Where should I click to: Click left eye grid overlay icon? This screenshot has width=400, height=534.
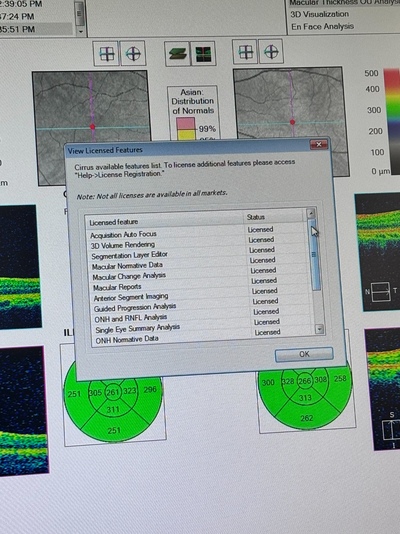coord(107,53)
